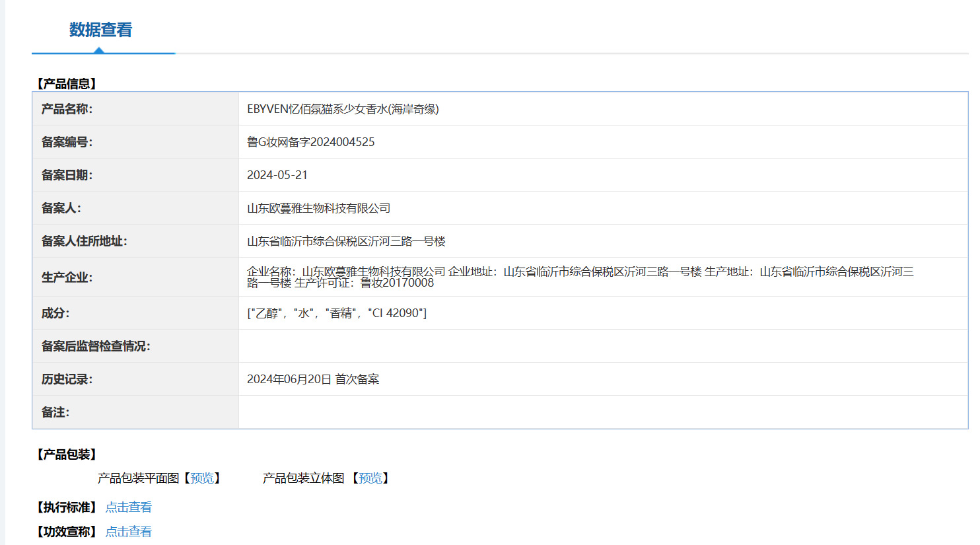Screen dimensions: 980x545
Task: Click the 备注 row label
Action: (55, 412)
